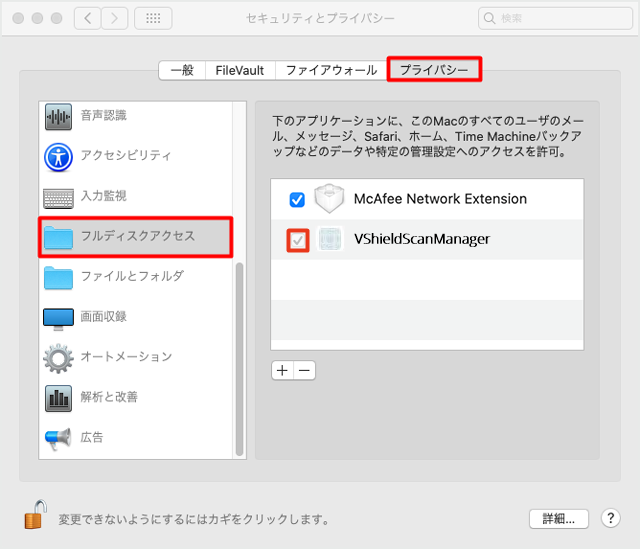Open the show-all grid view button

pyautogui.click(x=153, y=18)
